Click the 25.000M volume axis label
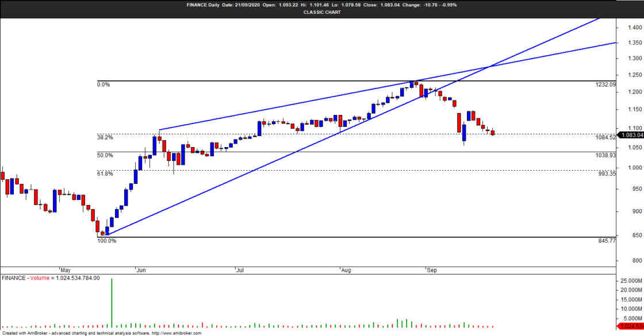The height and width of the screenshot is (336, 644). coord(631,281)
